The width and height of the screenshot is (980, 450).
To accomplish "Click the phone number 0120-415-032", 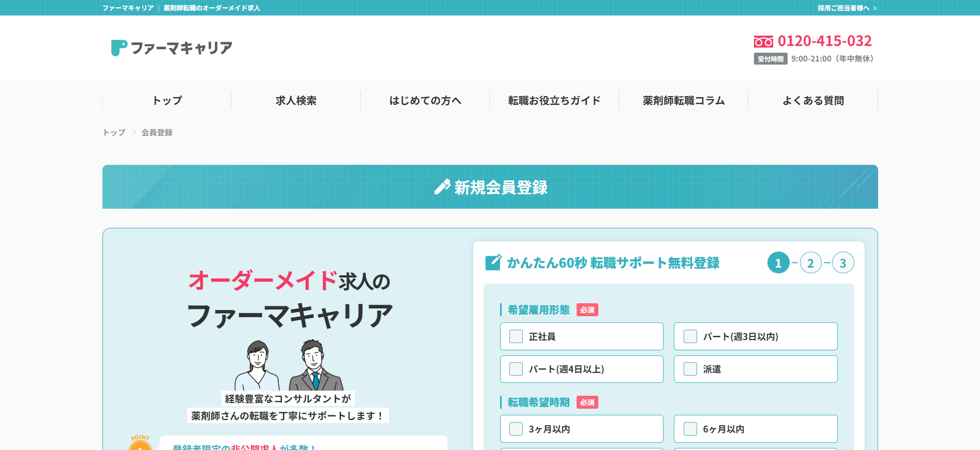I will pos(825,41).
